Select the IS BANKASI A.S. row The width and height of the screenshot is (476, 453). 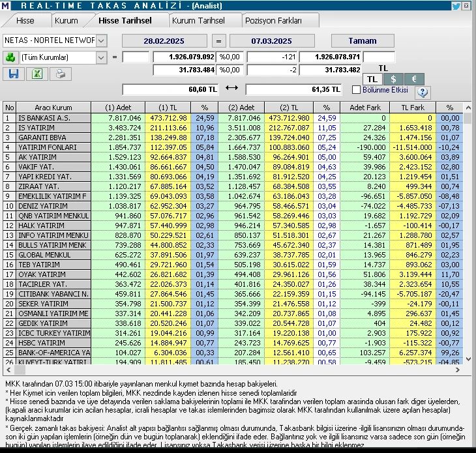pos(53,118)
